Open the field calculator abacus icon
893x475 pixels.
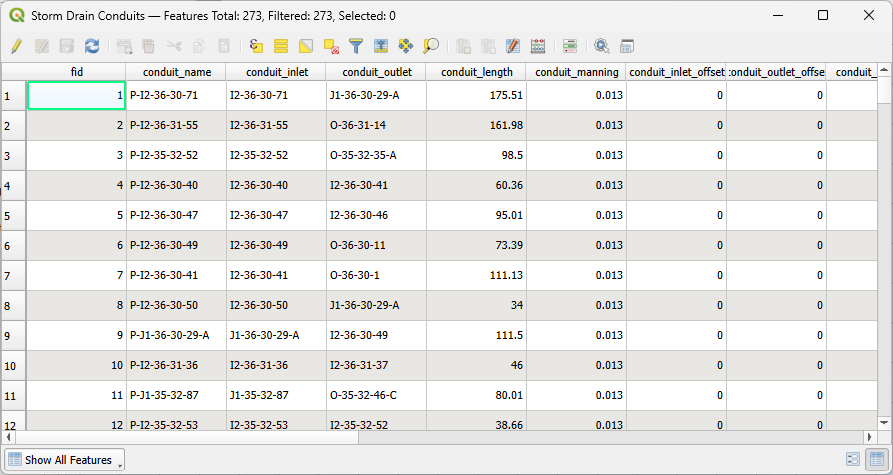point(538,46)
